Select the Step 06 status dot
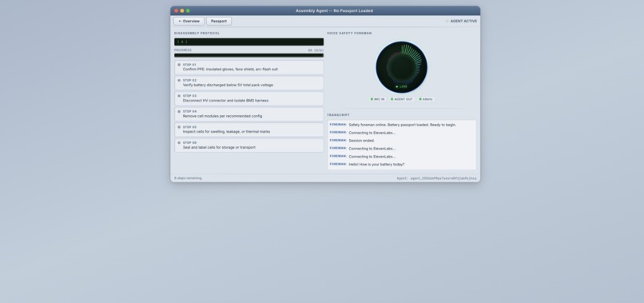Viewport: 644px width, 303px height. (179, 142)
